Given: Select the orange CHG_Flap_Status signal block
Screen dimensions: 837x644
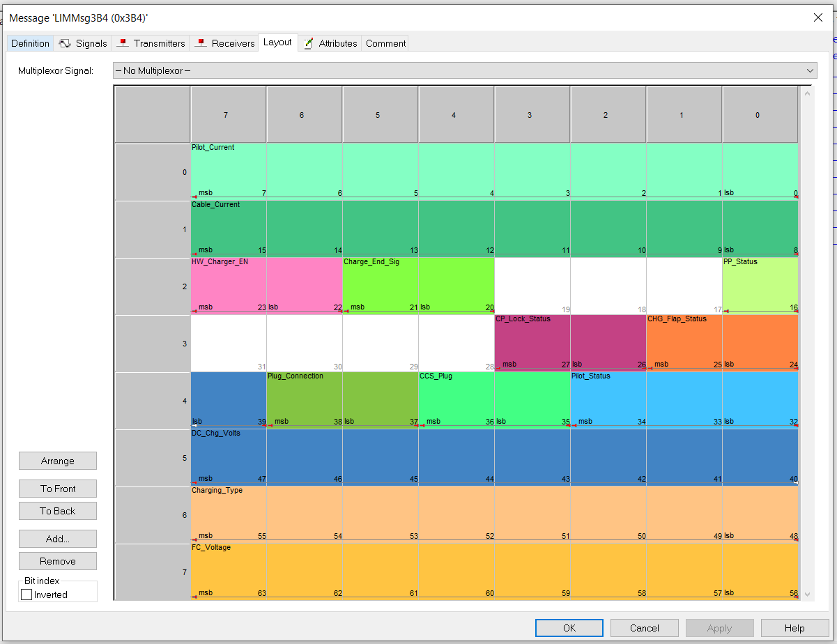Looking at the screenshot, I should point(722,343).
